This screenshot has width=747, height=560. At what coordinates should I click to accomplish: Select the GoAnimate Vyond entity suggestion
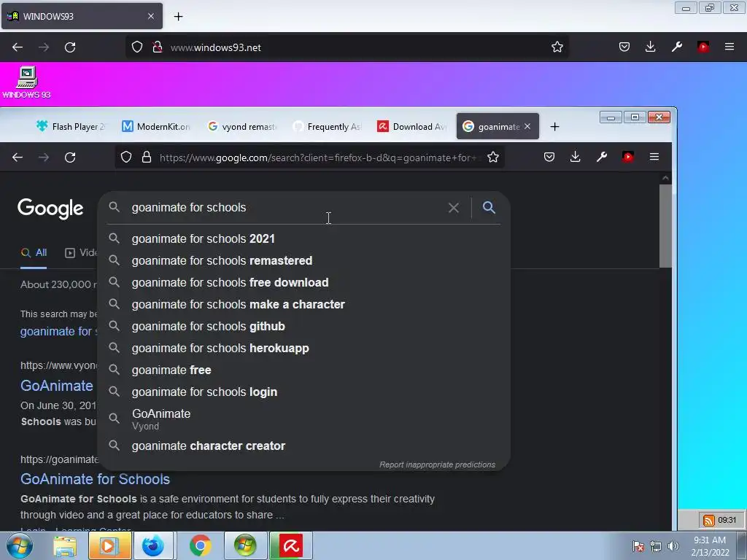click(x=304, y=419)
